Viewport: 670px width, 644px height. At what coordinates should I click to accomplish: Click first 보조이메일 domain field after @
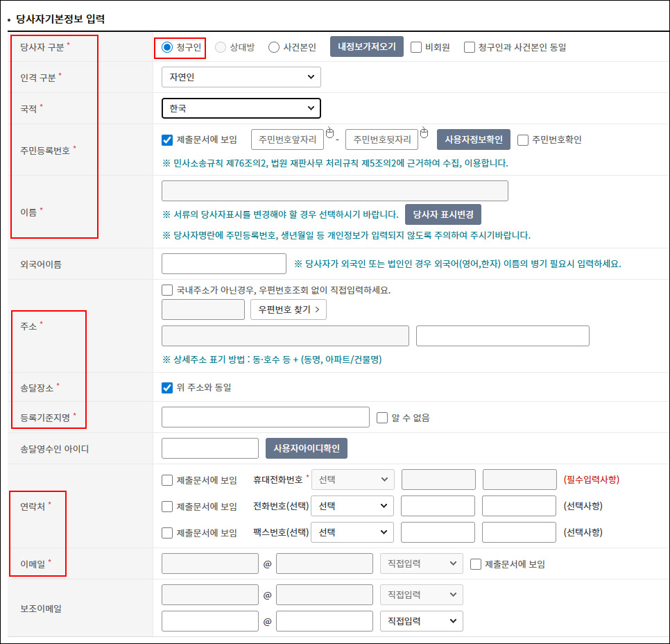coord(325,595)
